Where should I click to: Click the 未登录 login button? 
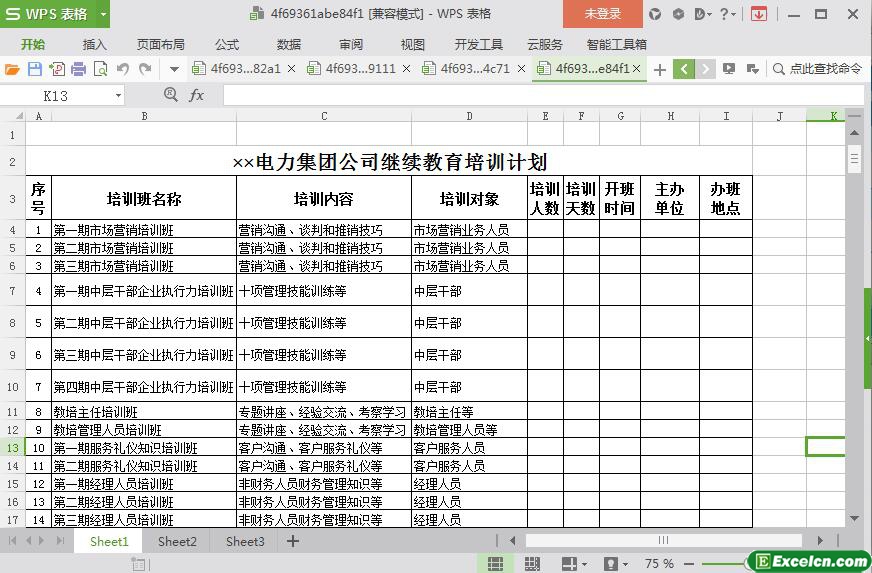(x=602, y=14)
